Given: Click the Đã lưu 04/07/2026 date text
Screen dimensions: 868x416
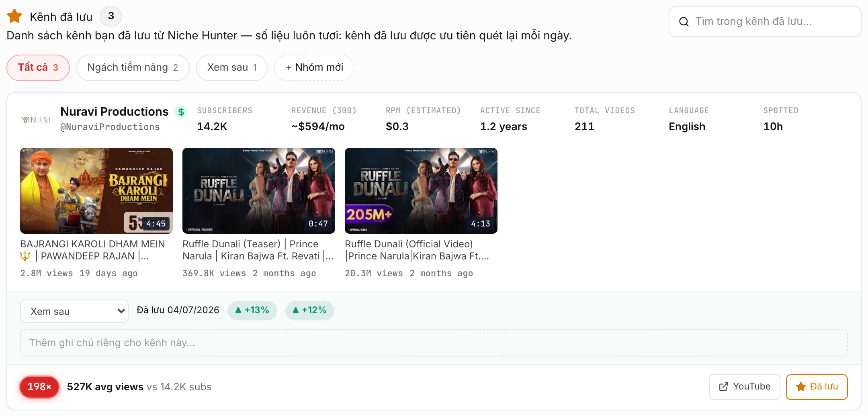Looking at the screenshot, I should [x=178, y=310].
